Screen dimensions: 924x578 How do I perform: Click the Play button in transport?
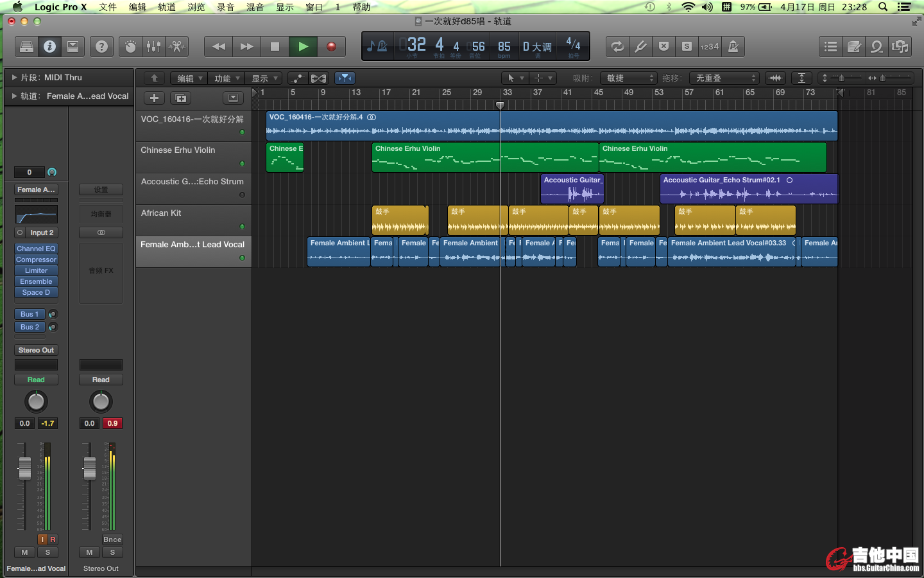[x=303, y=46]
